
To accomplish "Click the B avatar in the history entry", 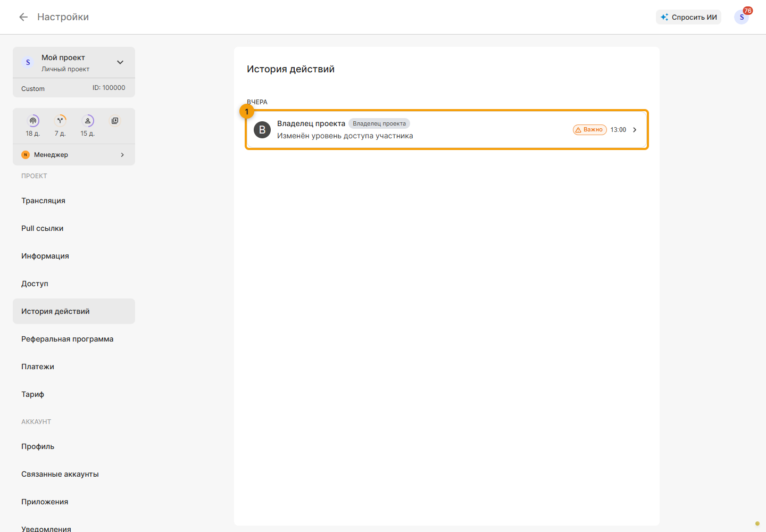I will coord(262,130).
